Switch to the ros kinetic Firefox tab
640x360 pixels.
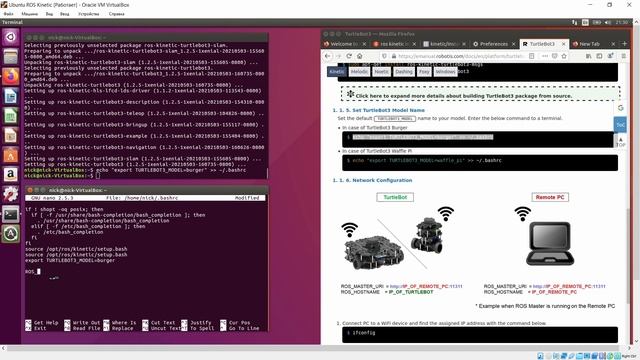point(394,44)
